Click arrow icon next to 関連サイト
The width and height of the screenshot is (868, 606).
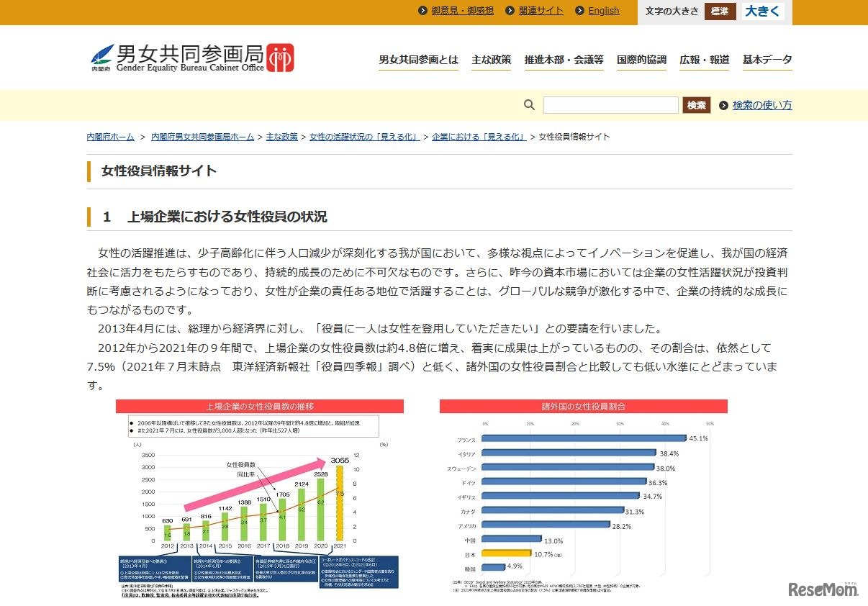(510, 11)
